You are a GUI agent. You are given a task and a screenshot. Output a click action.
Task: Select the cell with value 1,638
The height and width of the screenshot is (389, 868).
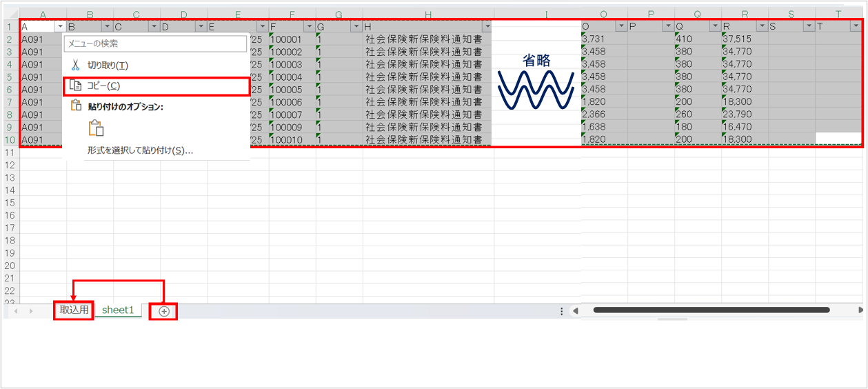click(x=604, y=127)
